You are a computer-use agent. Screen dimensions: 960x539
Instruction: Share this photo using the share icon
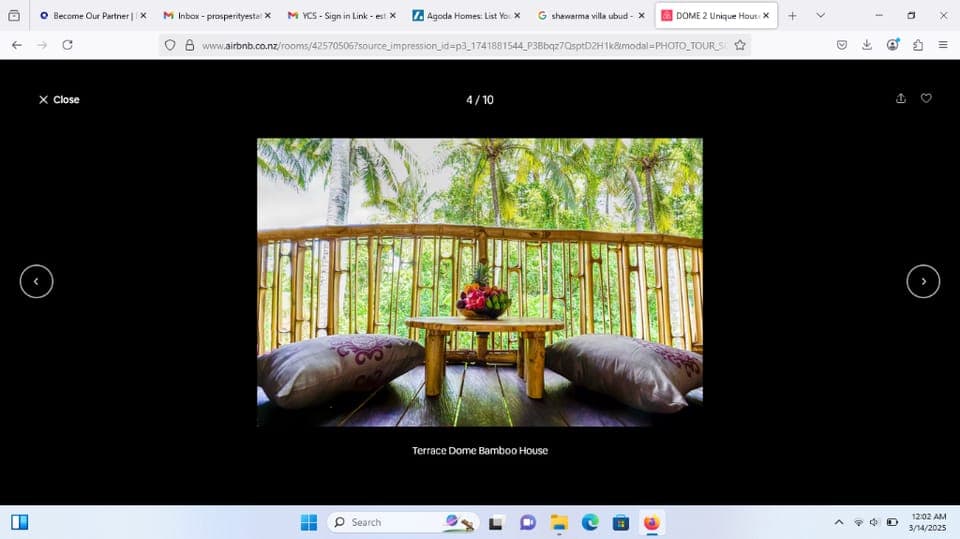click(900, 98)
